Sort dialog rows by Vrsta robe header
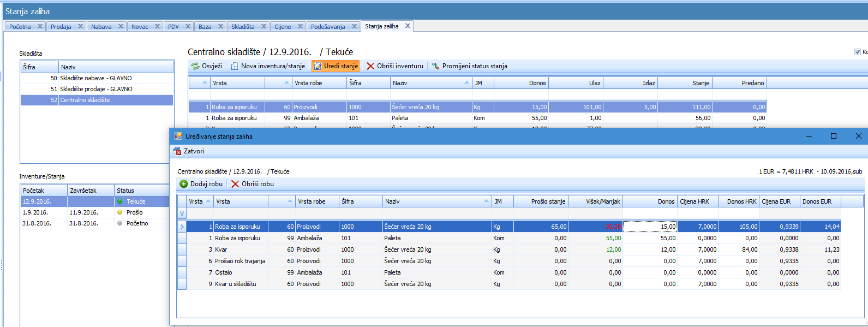868x327 pixels. [317, 201]
